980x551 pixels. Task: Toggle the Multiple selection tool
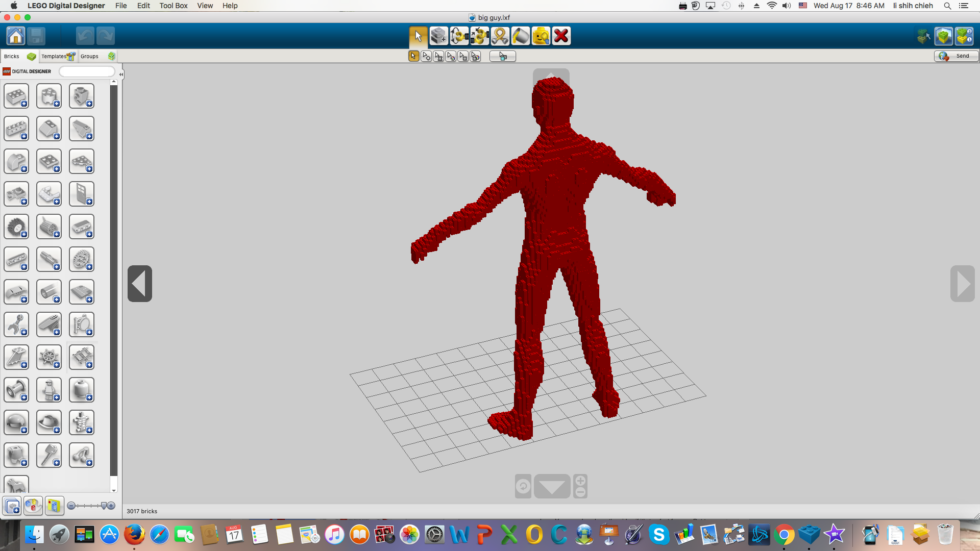click(x=426, y=56)
